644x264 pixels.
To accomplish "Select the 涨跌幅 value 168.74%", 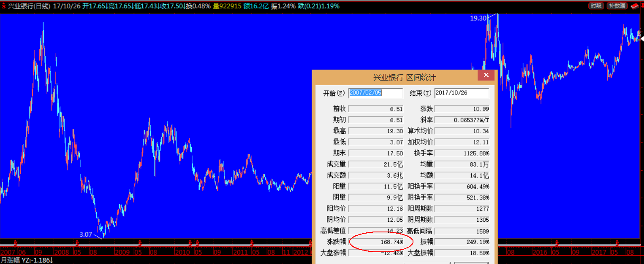I will point(376,242).
